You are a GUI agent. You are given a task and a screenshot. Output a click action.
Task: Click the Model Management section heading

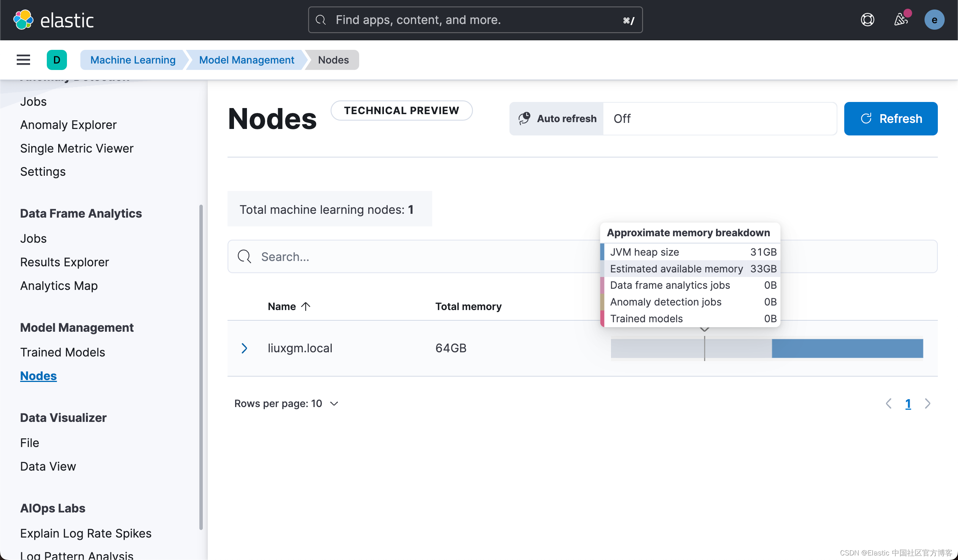77,328
